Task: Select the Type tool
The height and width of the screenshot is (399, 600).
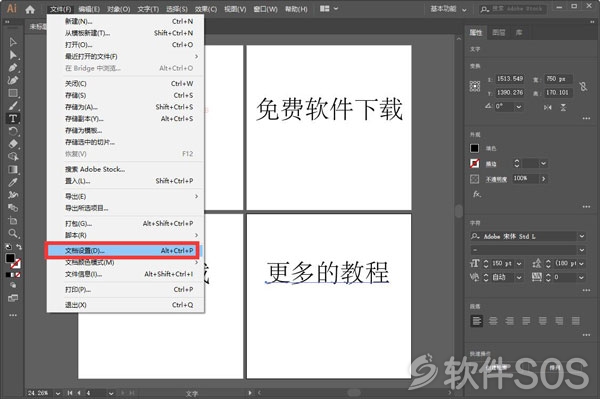Action: pos(13,118)
